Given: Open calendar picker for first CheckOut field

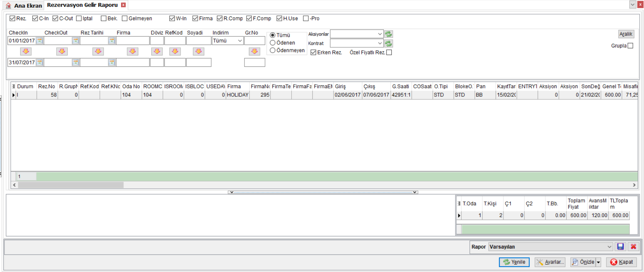Looking at the screenshot, I should tap(76, 41).
